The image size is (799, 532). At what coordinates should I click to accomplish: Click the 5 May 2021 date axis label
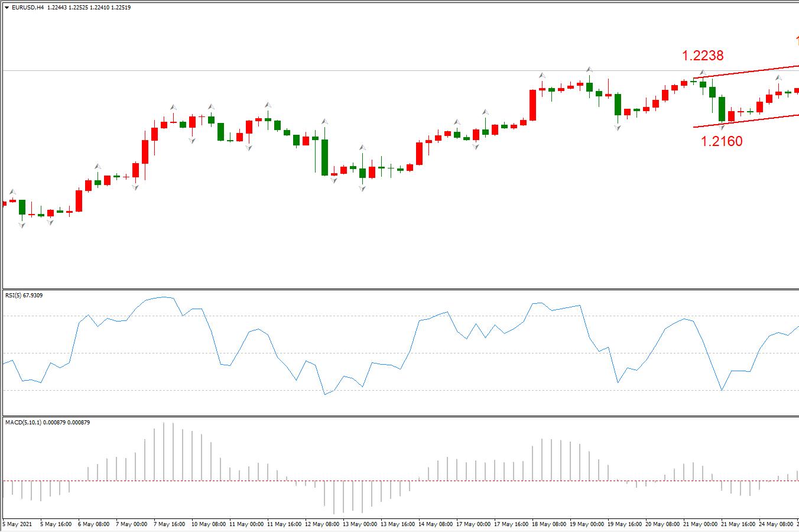click(x=18, y=524)
